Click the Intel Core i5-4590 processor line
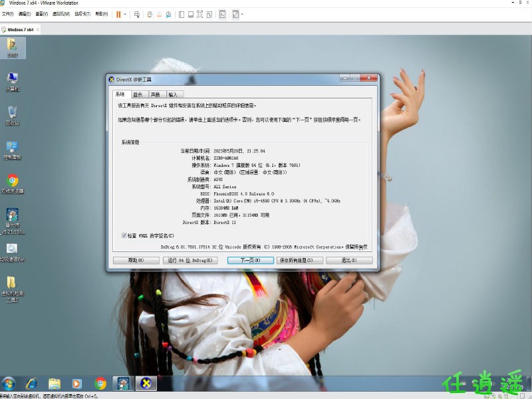 click(x=277, y=201)
